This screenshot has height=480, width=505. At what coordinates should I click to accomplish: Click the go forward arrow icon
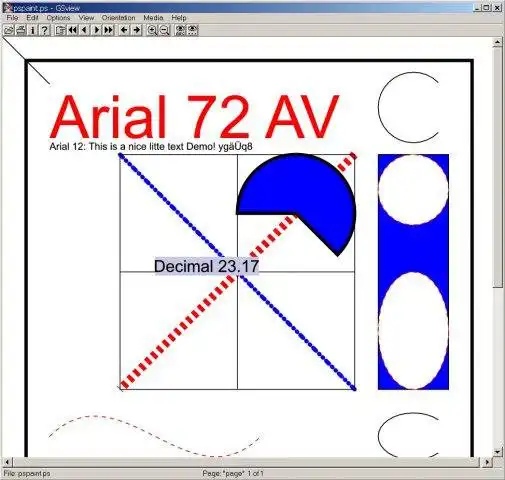tap(136, 30)
